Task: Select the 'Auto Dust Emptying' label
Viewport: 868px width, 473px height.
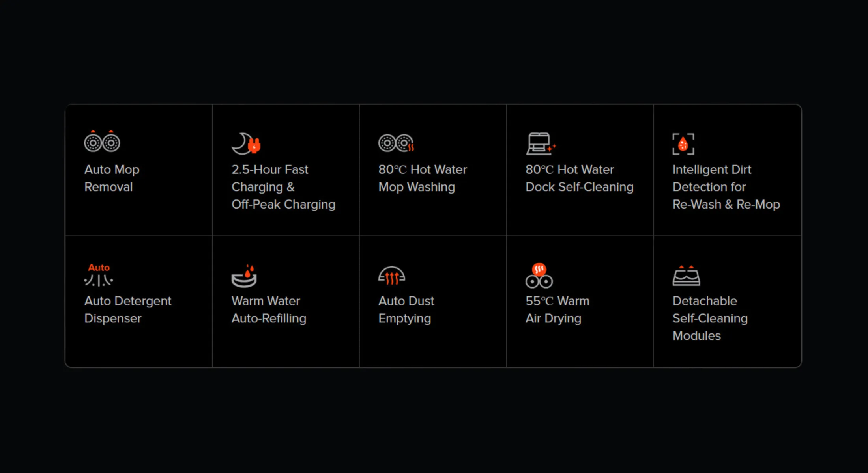Action: pyautogui.click(x=406, y=309)
